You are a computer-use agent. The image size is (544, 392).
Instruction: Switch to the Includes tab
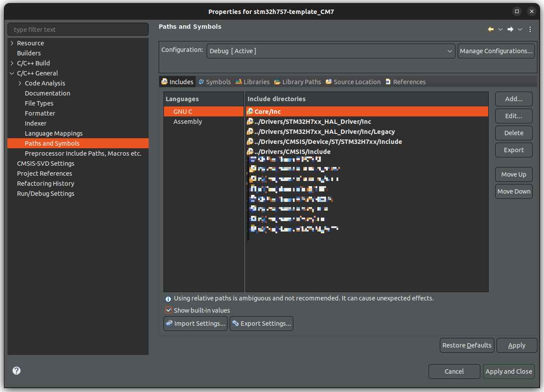[x=177, y=82]
